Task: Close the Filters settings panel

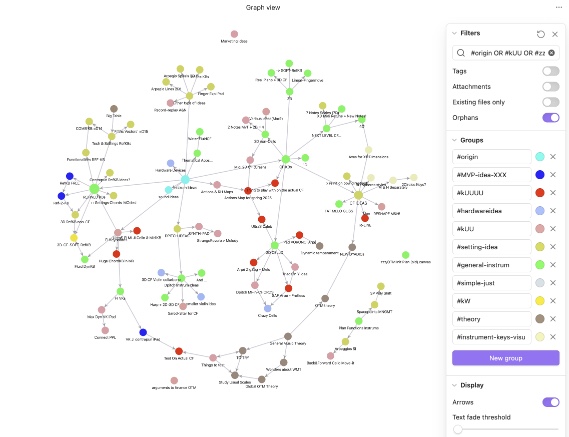Action: tap(555, 34)
